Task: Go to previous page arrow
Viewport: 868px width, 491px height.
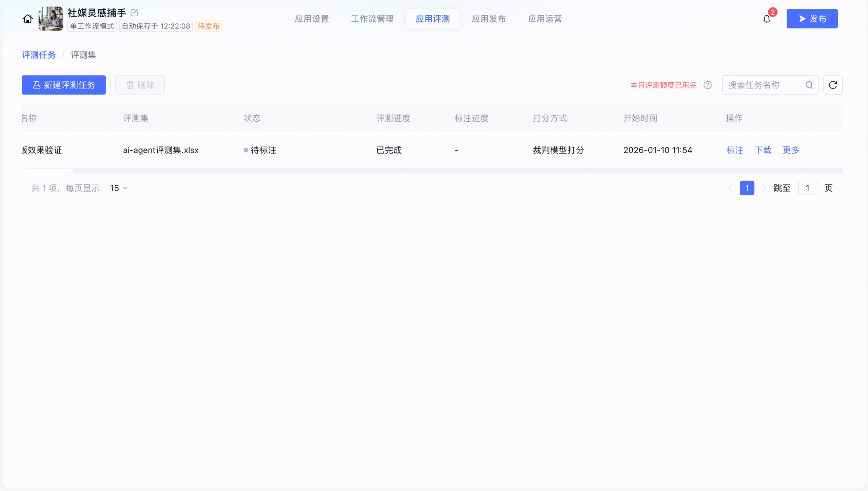Action: click(x=730, y=188)
